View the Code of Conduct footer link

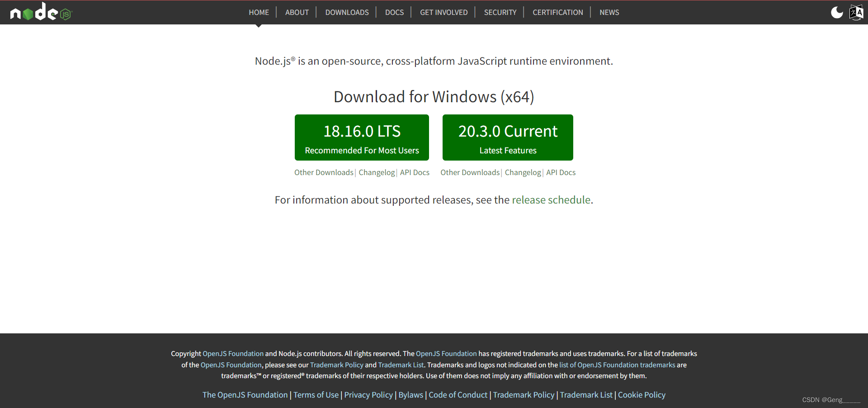(458, 395)
